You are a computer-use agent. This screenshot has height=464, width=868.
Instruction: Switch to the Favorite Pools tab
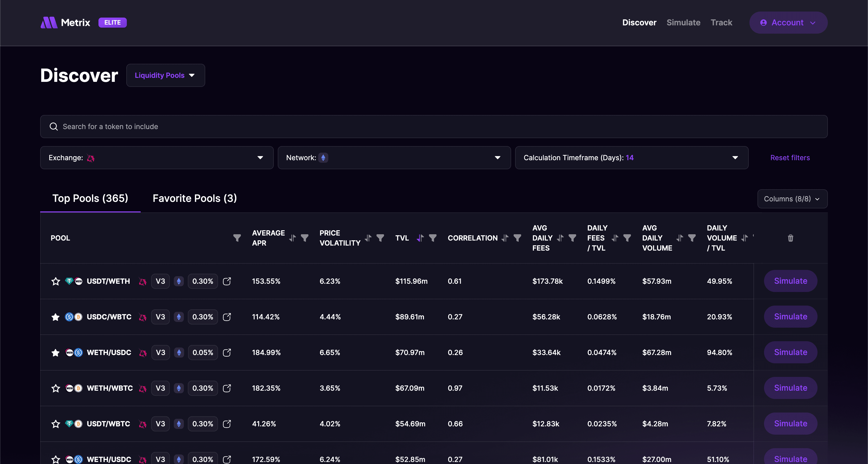[194, 198]
